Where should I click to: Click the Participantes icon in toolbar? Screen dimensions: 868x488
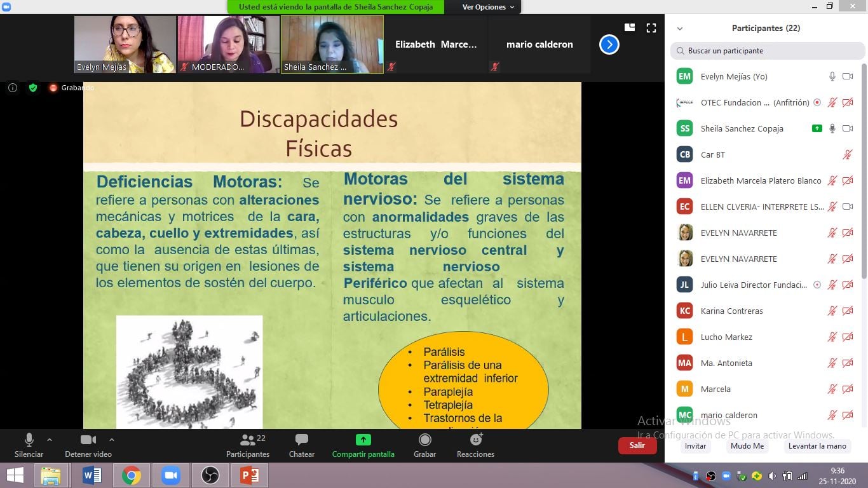pyautogui.click(x=247, y=440)
